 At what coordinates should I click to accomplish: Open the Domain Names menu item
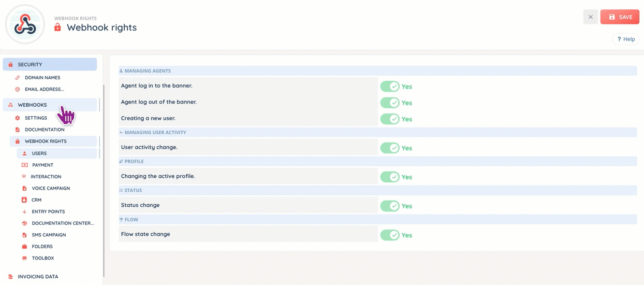pos(42,78)
